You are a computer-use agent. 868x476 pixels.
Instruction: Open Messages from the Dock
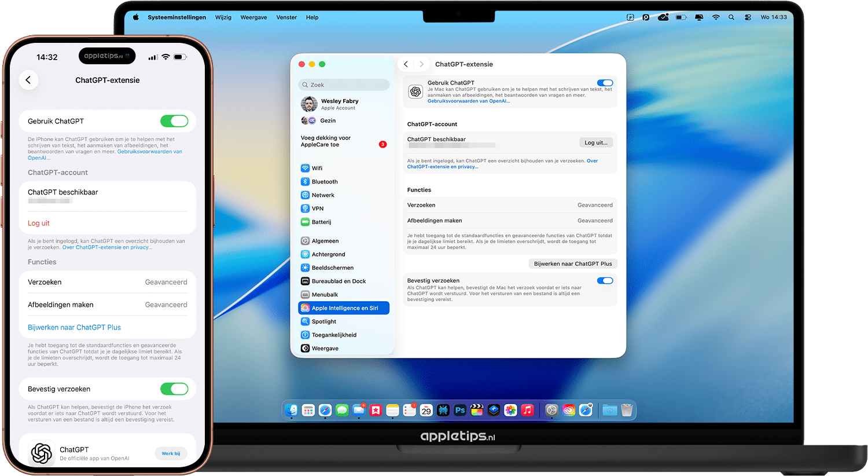click(342, 410)
